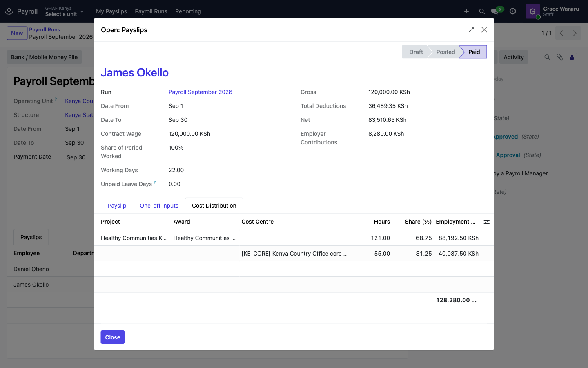
Task: Click the chatter search icon
Action: 547,57
